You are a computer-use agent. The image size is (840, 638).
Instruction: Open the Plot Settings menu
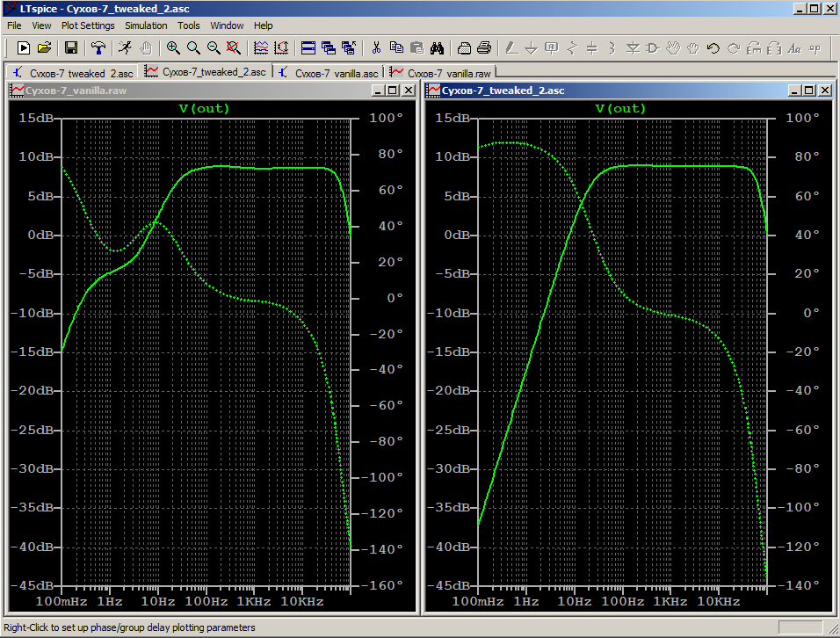point(88,25)
